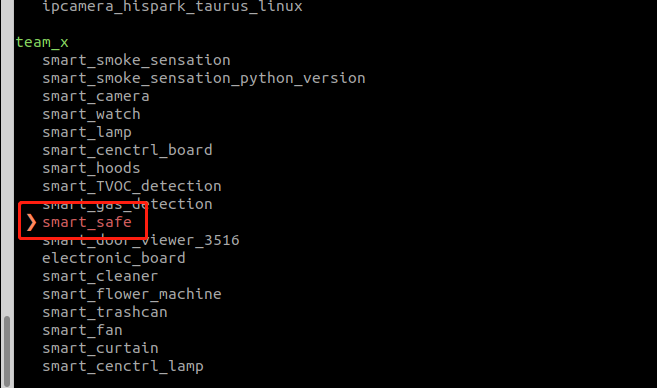This screenshot has width=657, height=388.
Task: Pick the smart_fan option
Action: click(83, 330)
